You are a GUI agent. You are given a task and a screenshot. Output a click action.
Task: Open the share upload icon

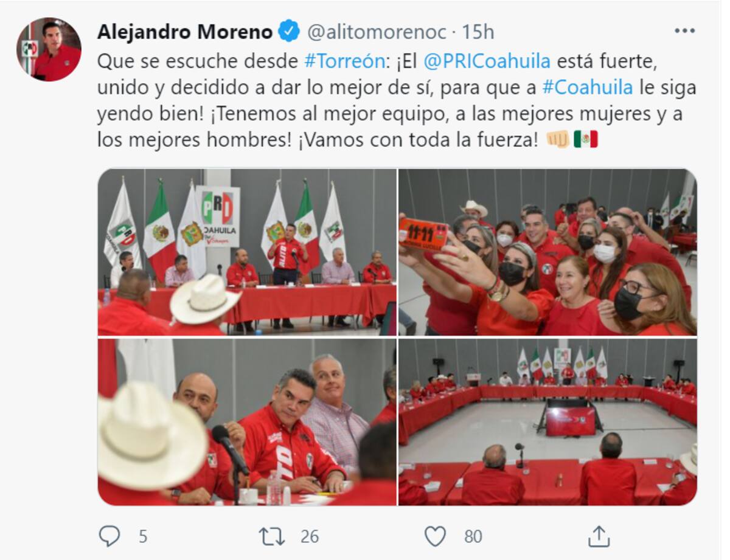pyautogui.click(x=599, y=536)
